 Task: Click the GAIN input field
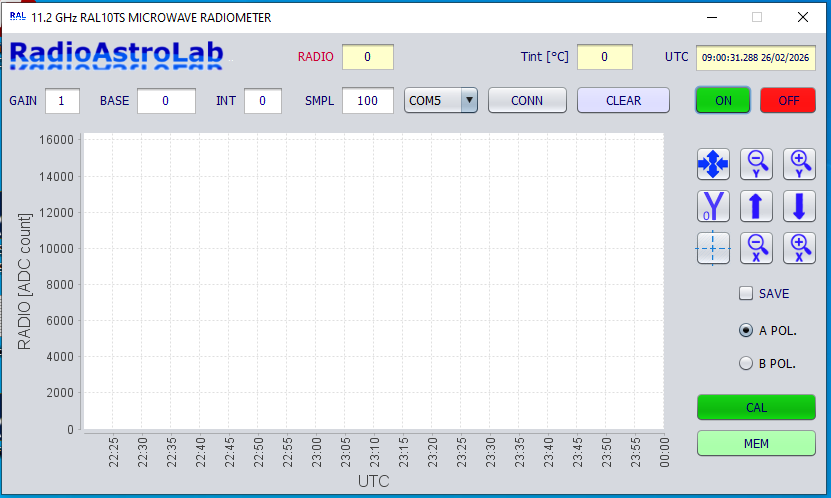tap(62, 101)
